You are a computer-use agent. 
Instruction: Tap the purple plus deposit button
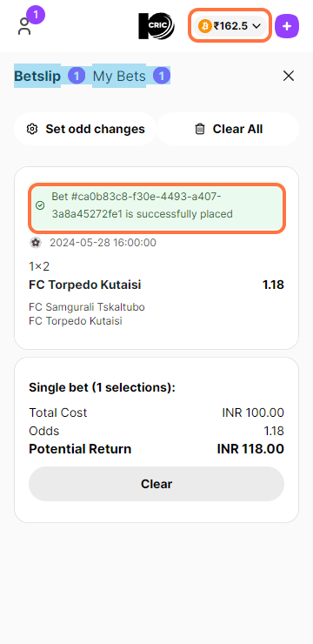tap(287, 26)
